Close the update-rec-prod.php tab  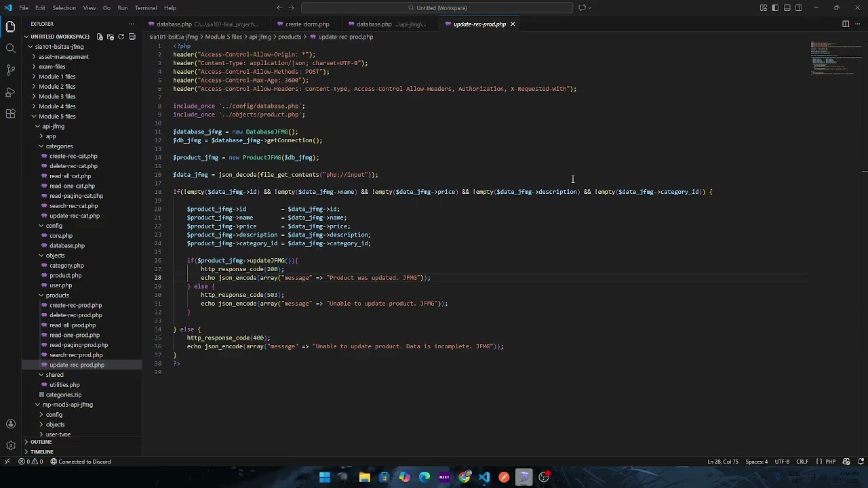513,24
